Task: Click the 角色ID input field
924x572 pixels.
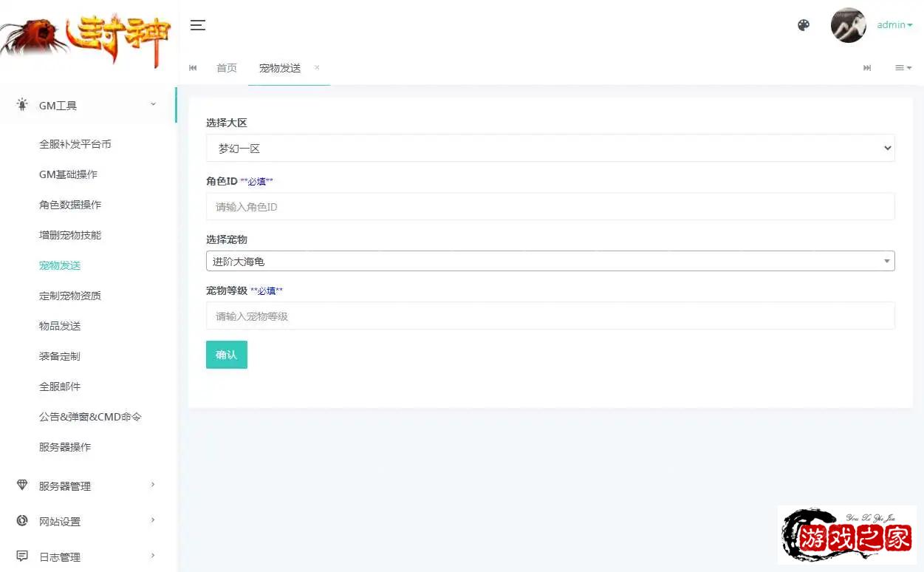Action: tap(550, 207)
